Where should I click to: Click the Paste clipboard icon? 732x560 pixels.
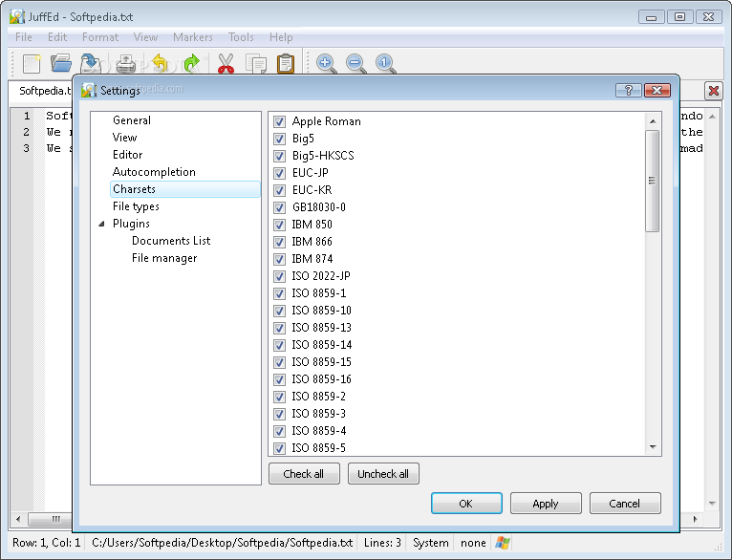click(x=286, y=63)
